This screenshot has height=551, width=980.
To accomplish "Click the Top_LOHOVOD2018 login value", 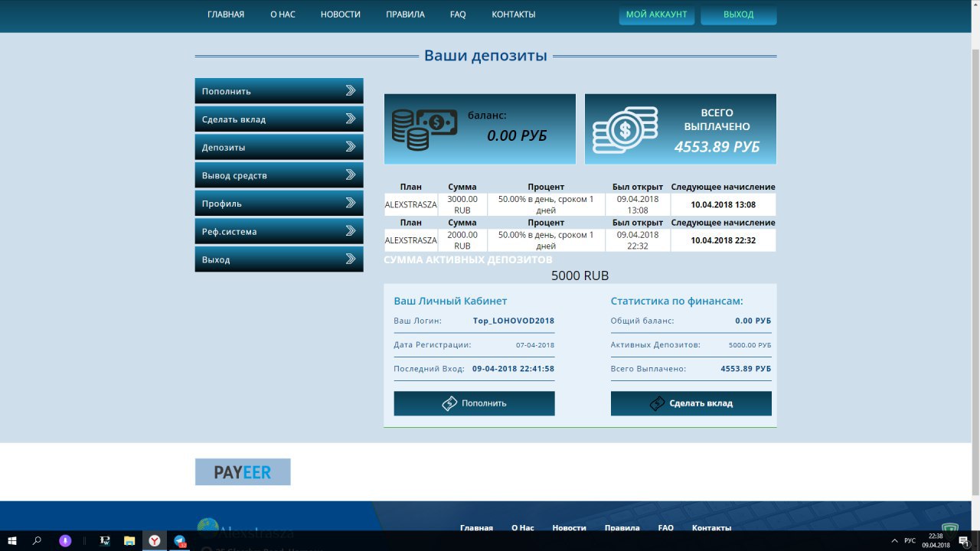I will click(514, 321).
